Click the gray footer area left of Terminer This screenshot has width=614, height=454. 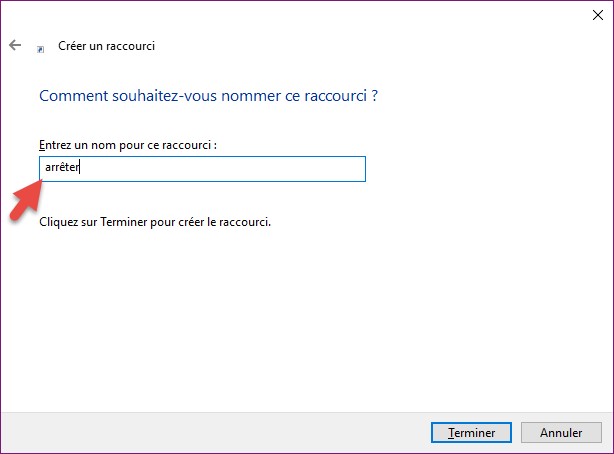click(200, 432)
